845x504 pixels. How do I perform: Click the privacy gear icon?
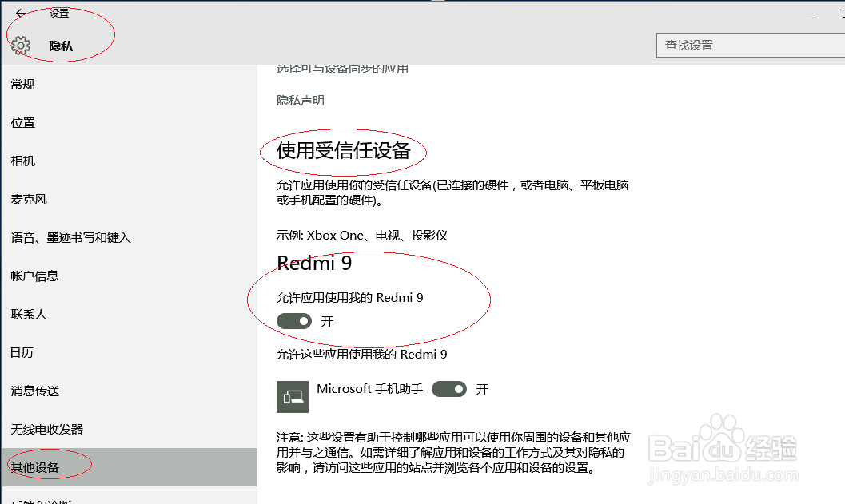(21, 46)
